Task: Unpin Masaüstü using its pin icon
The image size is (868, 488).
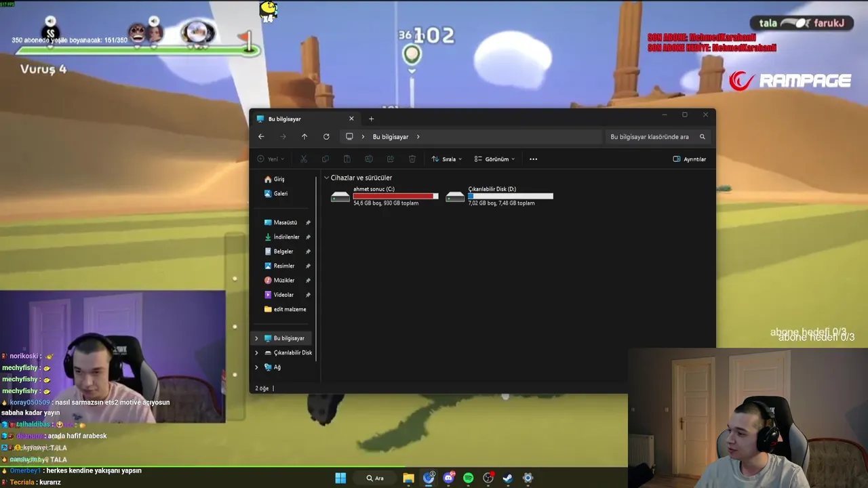Action: pyautogui.click(x=308, y=222)
